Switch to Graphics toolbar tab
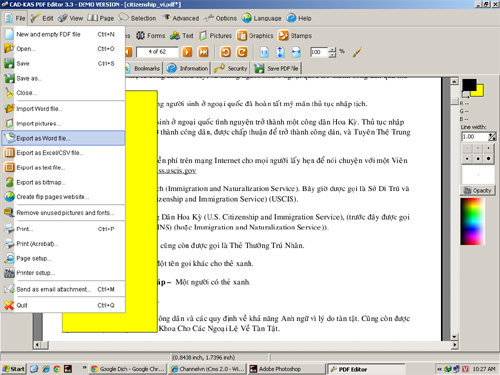The image size is (500, 375). [x=255, y=35]
